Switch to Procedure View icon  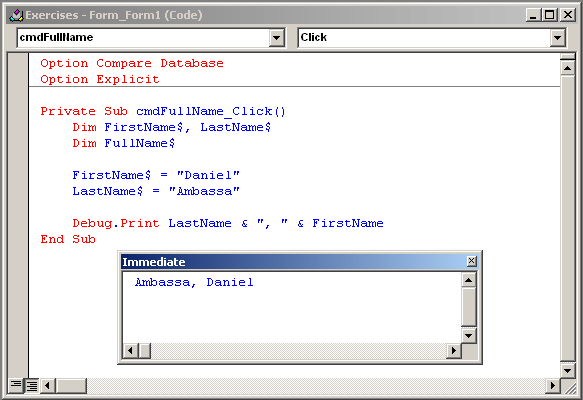16,385
